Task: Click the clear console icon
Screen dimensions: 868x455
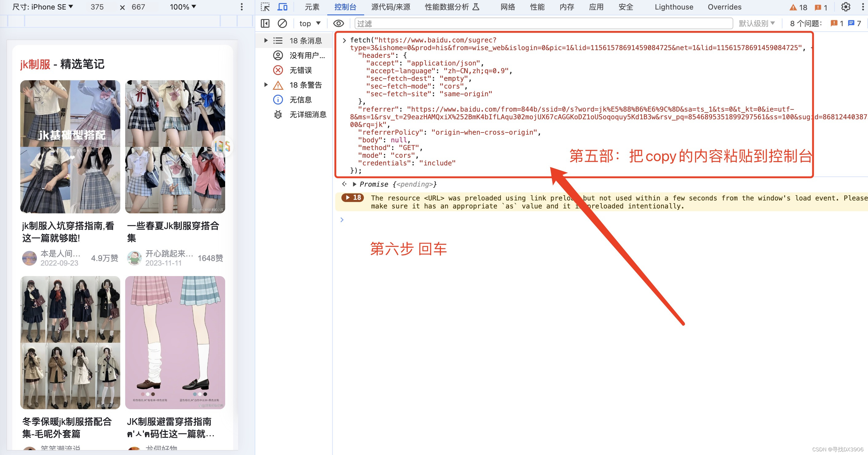Action: click(x=282, y=23)
